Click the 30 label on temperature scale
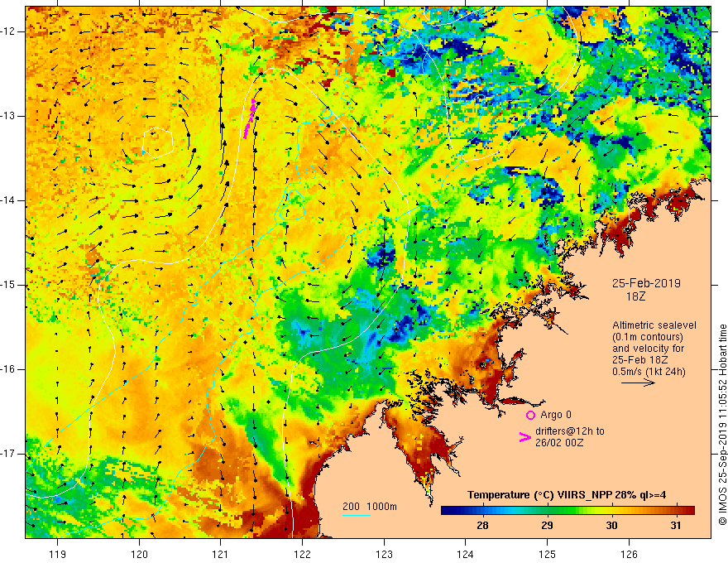 (611, 526)
